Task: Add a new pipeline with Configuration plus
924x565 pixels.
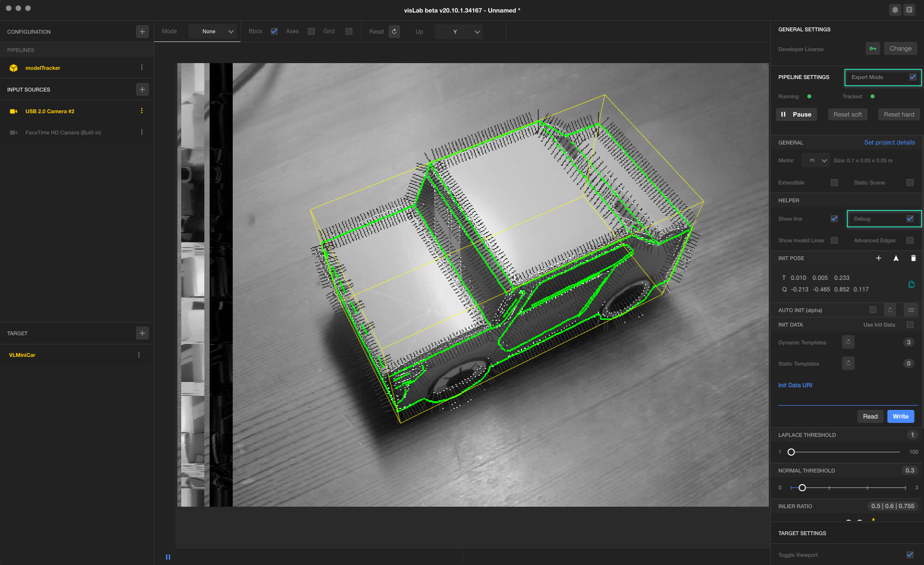Action: click(142, 32)
